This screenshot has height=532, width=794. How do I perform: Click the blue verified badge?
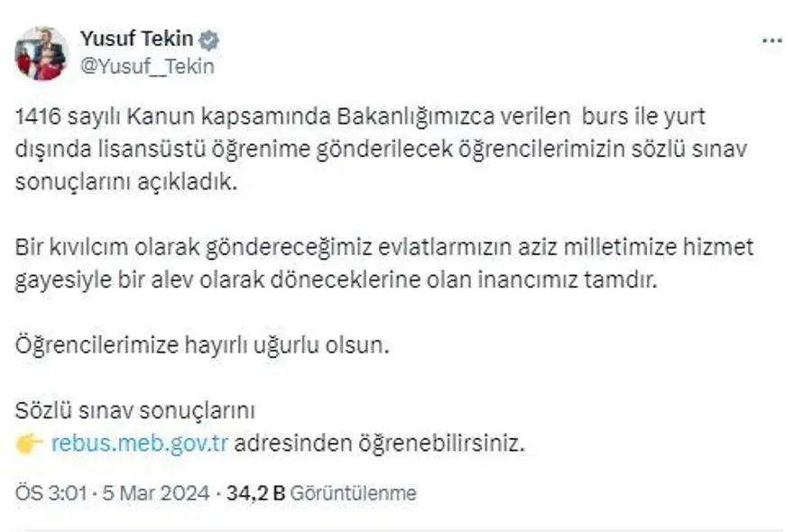pyautogui.click(x=210, y=41)
